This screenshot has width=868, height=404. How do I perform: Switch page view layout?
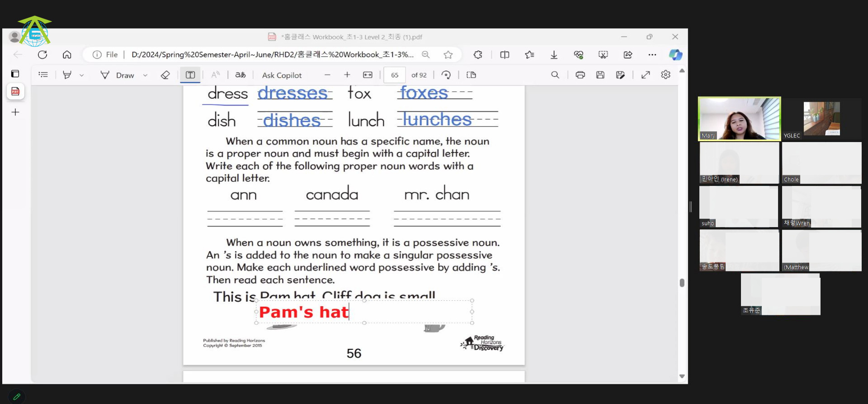point(471,75)
